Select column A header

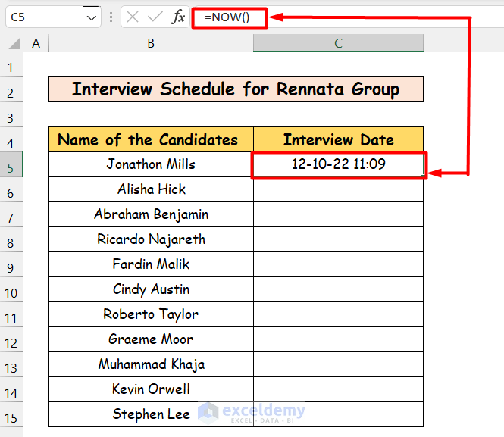coord(36,43)
